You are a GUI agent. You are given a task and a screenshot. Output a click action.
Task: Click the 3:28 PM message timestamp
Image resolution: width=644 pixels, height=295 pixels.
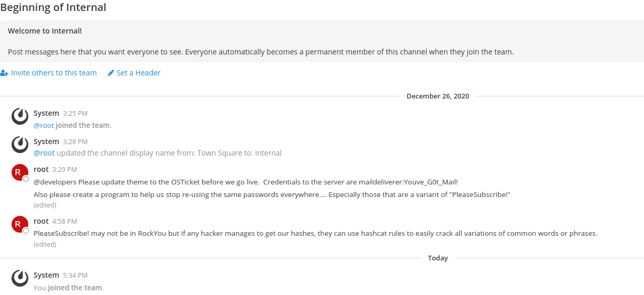click(x=75, y=141)
